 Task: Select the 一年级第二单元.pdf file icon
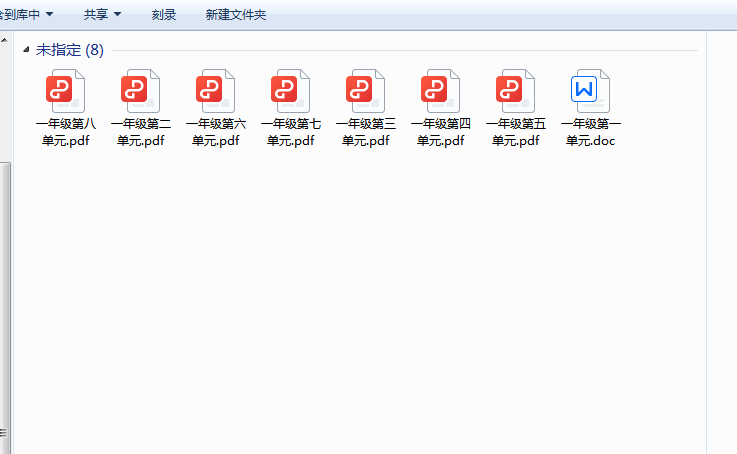[140, 91]
